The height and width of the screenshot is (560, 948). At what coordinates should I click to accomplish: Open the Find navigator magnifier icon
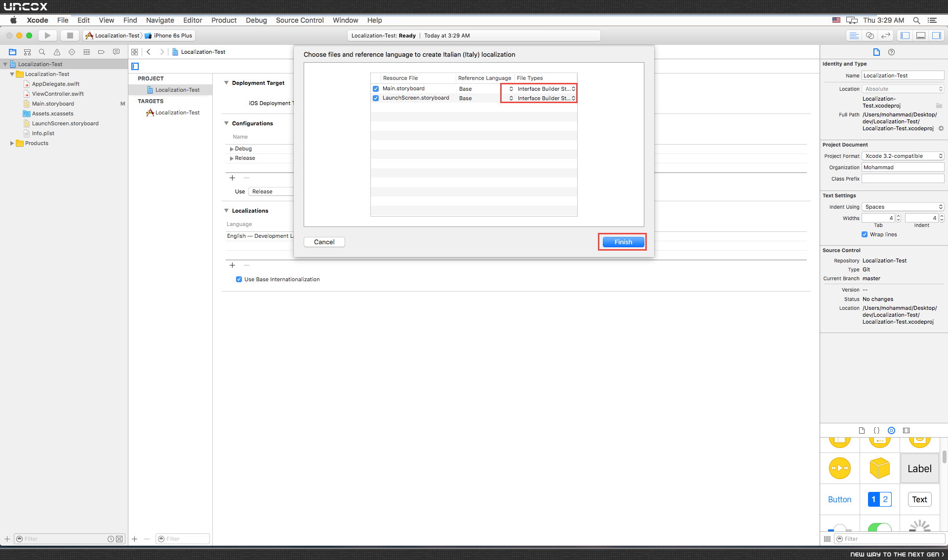pyautogui.click(x=42, y=52)
